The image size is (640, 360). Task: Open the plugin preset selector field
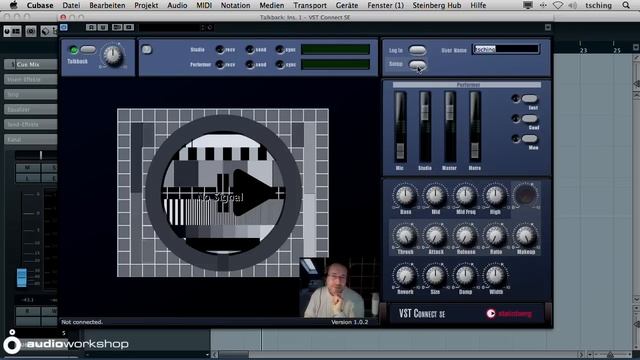tap(171, 27)
